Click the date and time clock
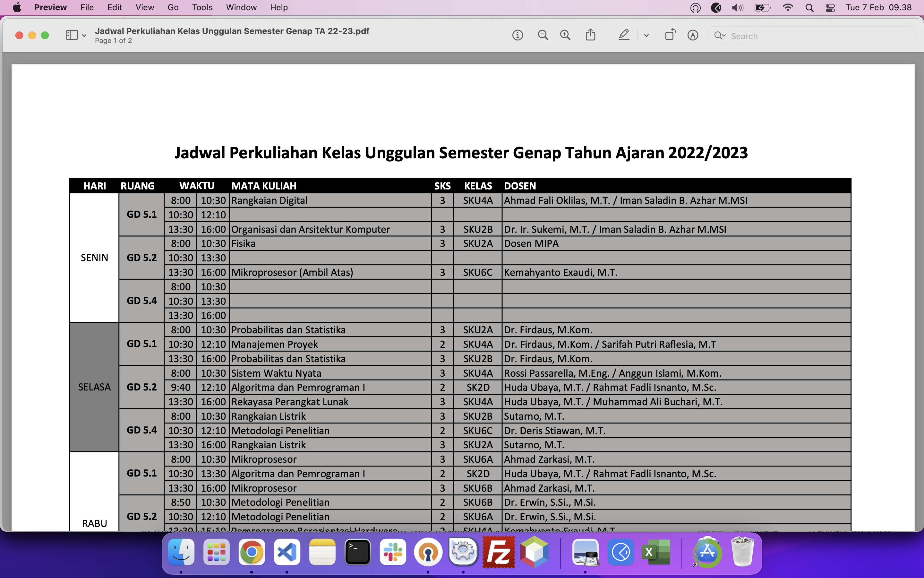The height and width of the screenshot is (578, 924). 878,8
